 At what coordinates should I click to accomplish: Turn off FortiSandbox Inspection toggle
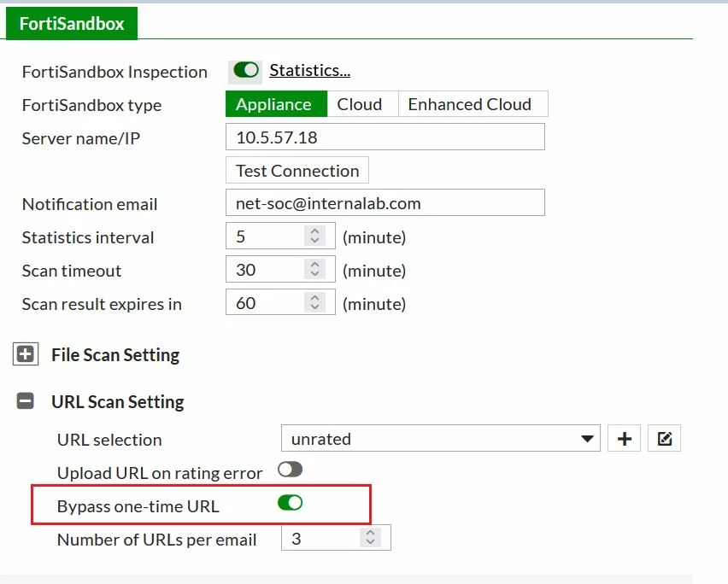click(x=245, y=71)
